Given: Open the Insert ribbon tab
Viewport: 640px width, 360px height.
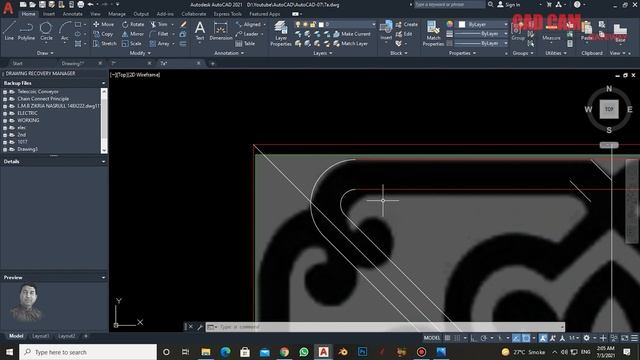Looking at the screenshot, I should (x=49, y=14).
